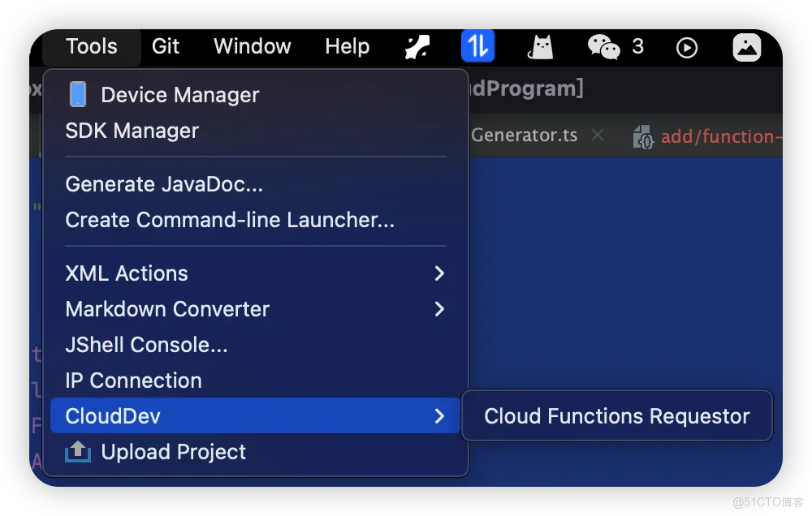Choose Cloud Functions Requestor

click(x=617, y=416)
